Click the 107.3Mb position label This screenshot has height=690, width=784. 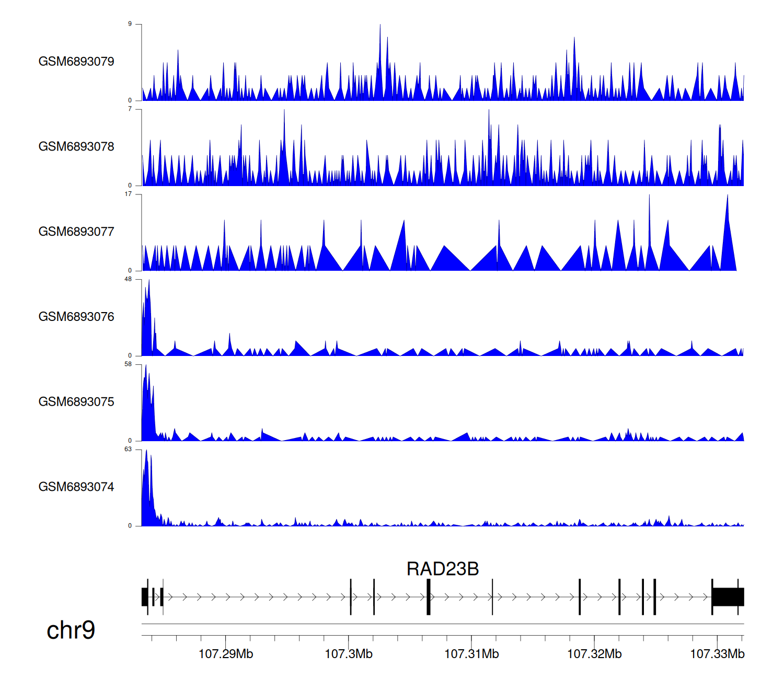coord(349,654)
